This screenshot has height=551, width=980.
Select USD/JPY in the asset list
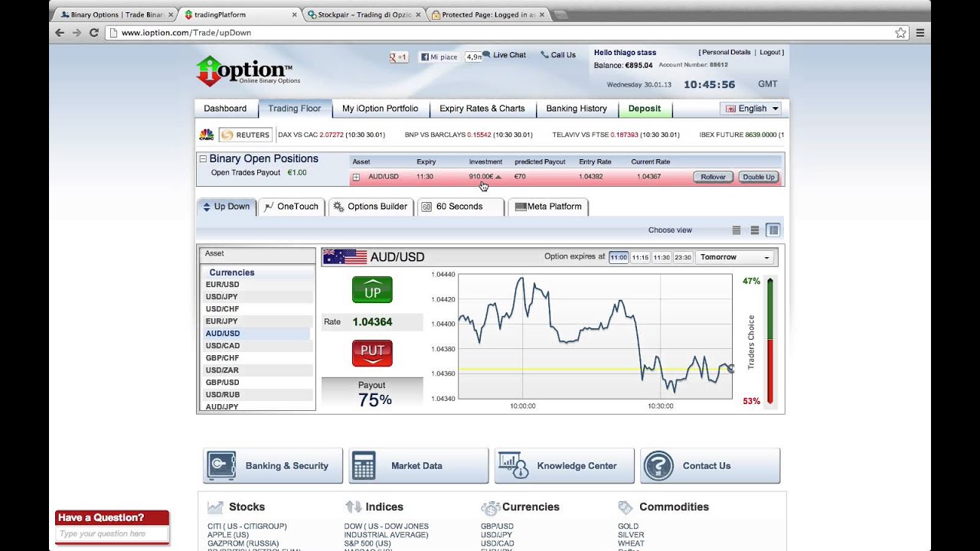[x=256, y=297]
